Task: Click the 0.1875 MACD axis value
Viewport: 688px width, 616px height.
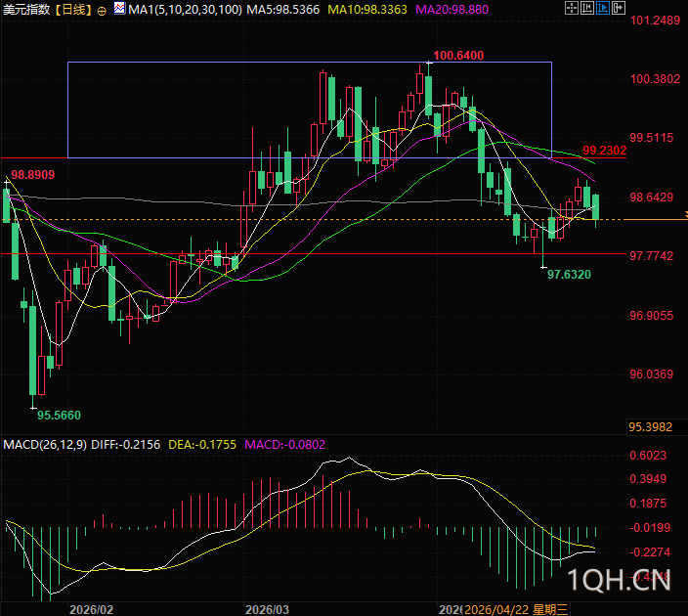Action: [648, 504]
